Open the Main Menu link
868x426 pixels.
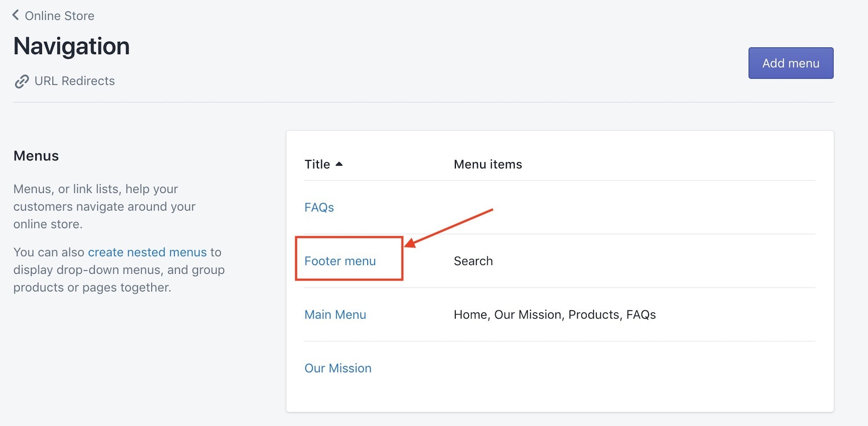coord(335,315)
